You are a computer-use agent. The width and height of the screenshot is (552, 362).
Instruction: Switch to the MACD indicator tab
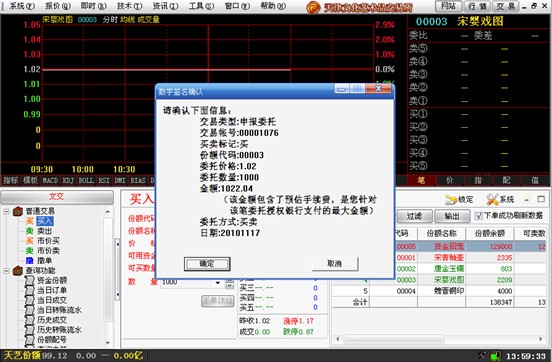pos(50,181)
